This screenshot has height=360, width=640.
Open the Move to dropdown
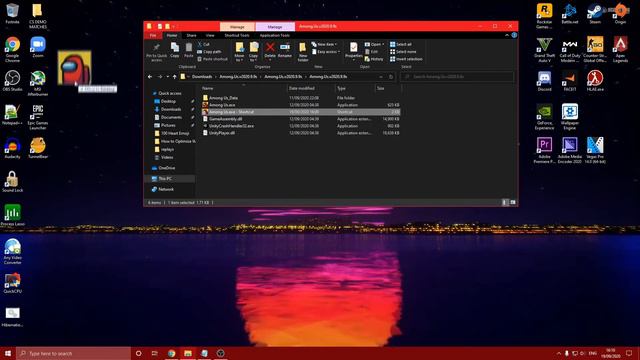239,52
